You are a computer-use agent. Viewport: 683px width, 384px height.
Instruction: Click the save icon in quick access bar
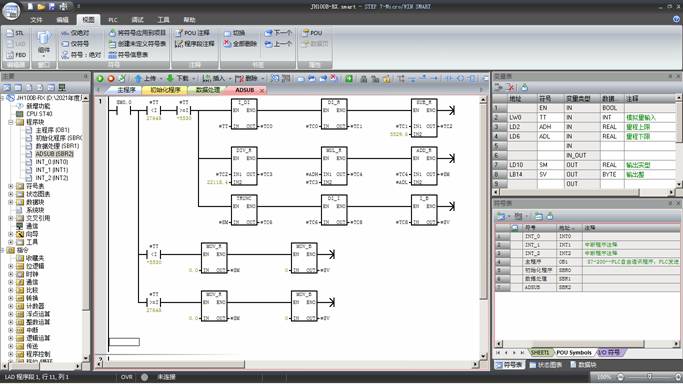tap(52, 7)
